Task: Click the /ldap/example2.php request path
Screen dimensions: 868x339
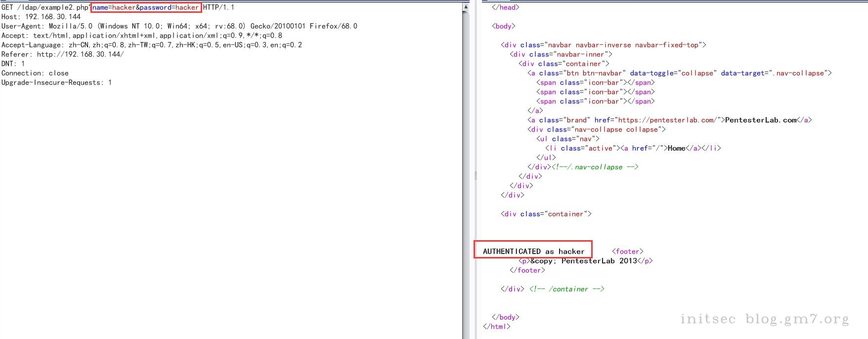Action: pos(52,7)
